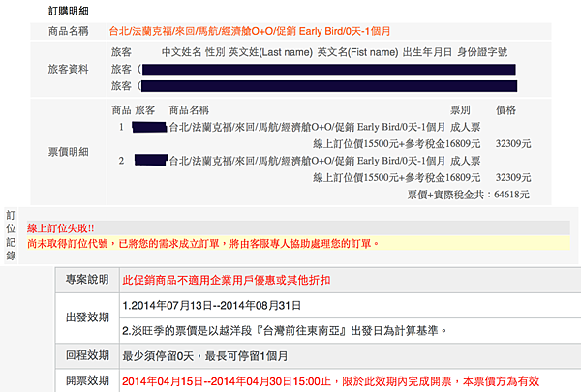Click the red 此促銷商品不適用 notice

coord(227,280)
